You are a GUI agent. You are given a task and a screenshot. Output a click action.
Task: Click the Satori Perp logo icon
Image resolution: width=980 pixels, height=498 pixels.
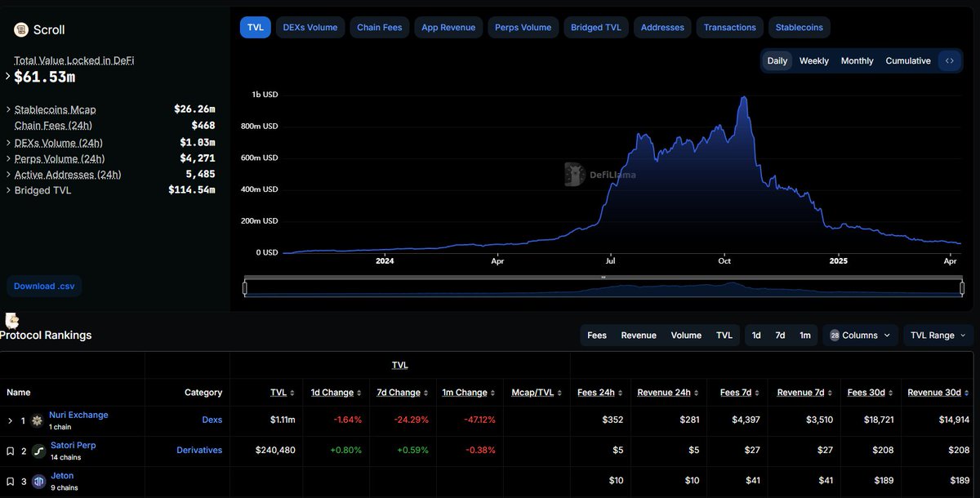(38, 451)
